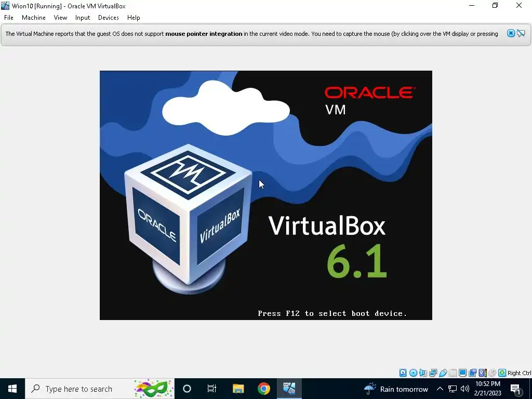The width and height of the screenshot is (532, 399).
Task: Open the Machine menu
Action: [34, 18]
